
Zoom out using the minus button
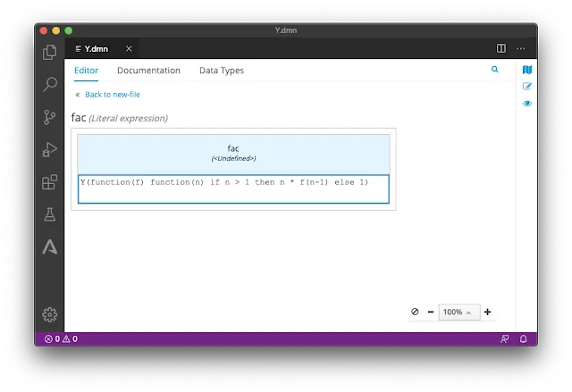pyautogui.click(x=431, y=312)
